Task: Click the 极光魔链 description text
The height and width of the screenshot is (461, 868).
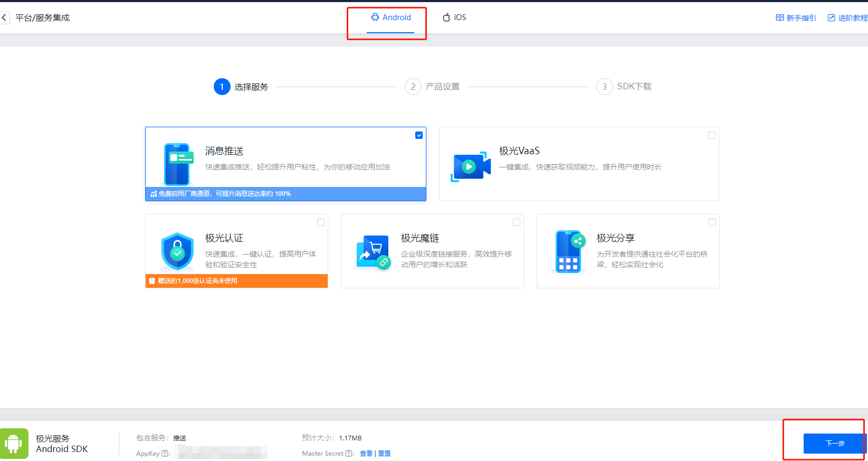Action: 456,259
